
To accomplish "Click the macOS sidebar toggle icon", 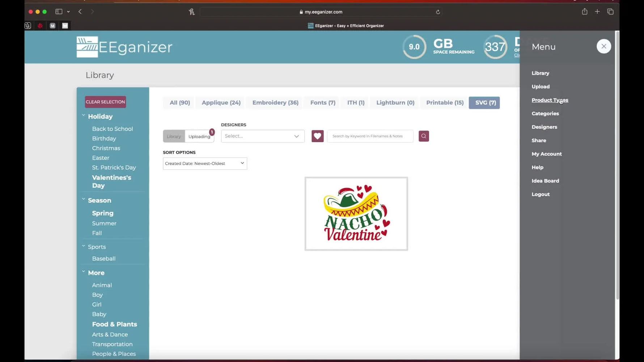I will 58,11.
